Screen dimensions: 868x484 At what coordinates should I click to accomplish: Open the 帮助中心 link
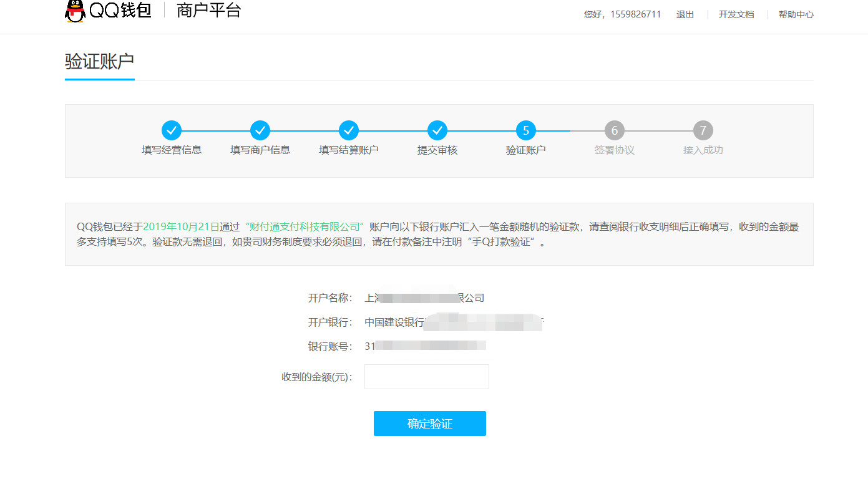(x=796, y=14)
